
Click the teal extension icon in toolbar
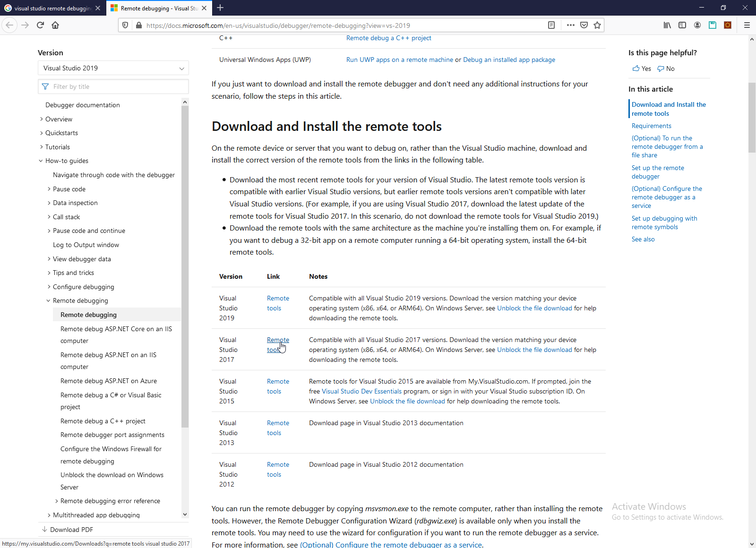click(x=713, y=25)
